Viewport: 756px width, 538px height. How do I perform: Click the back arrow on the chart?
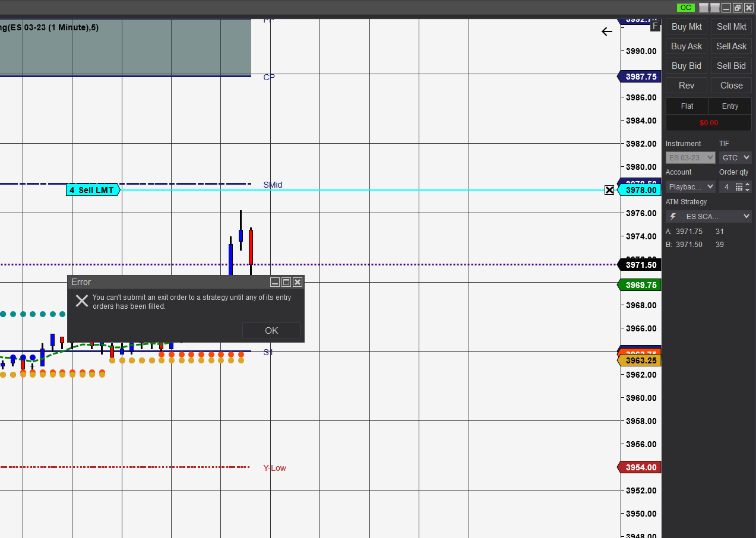pos(606,31)
